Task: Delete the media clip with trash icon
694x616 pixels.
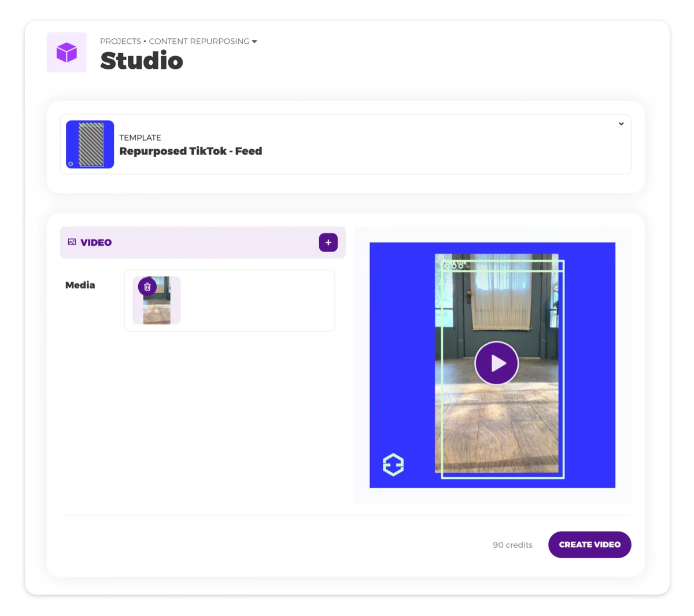Action: [x=147, y=287]
